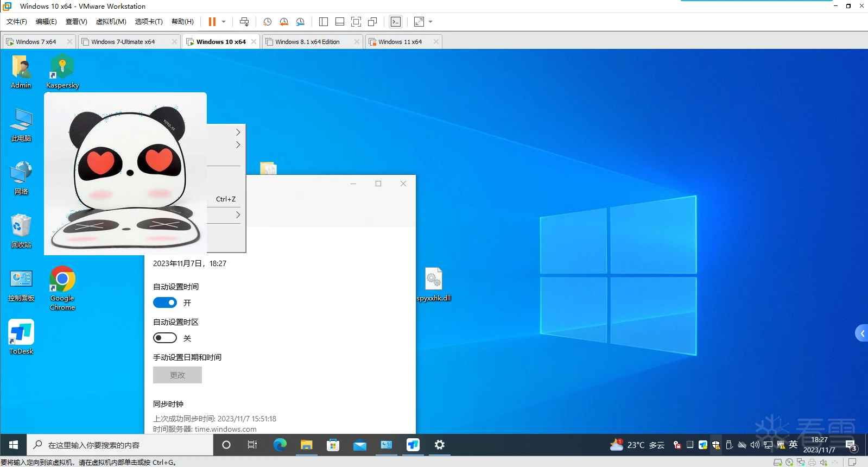
Task: Open the Mail app from the taskbar
Action: [x=359, y=445]
